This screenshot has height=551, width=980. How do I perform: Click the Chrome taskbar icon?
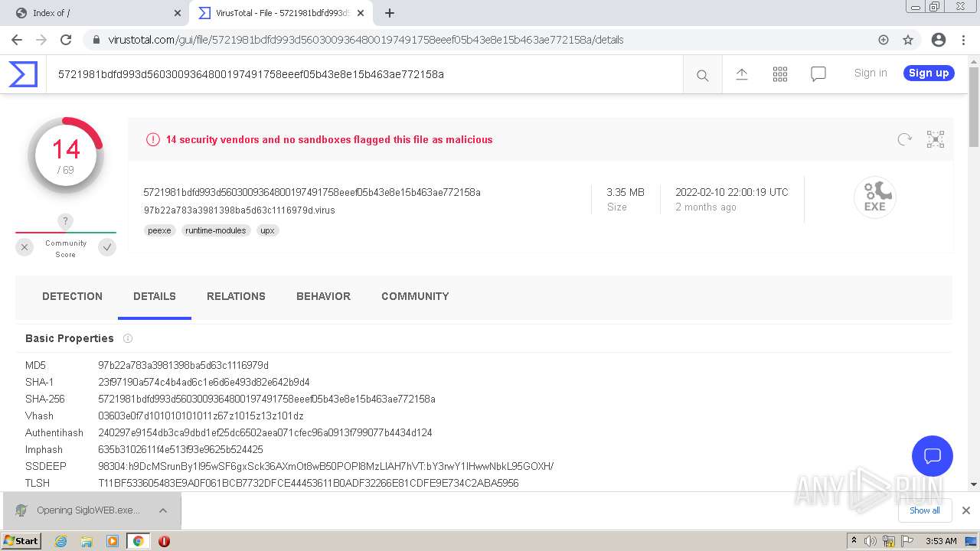[138, 541]
